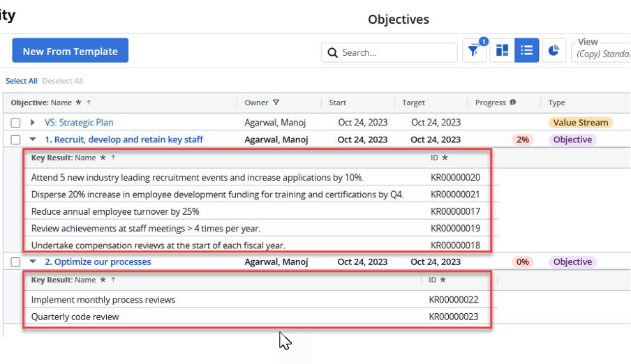Click ID KR00000021
631x364 pixels.
(x=455, y=195)
